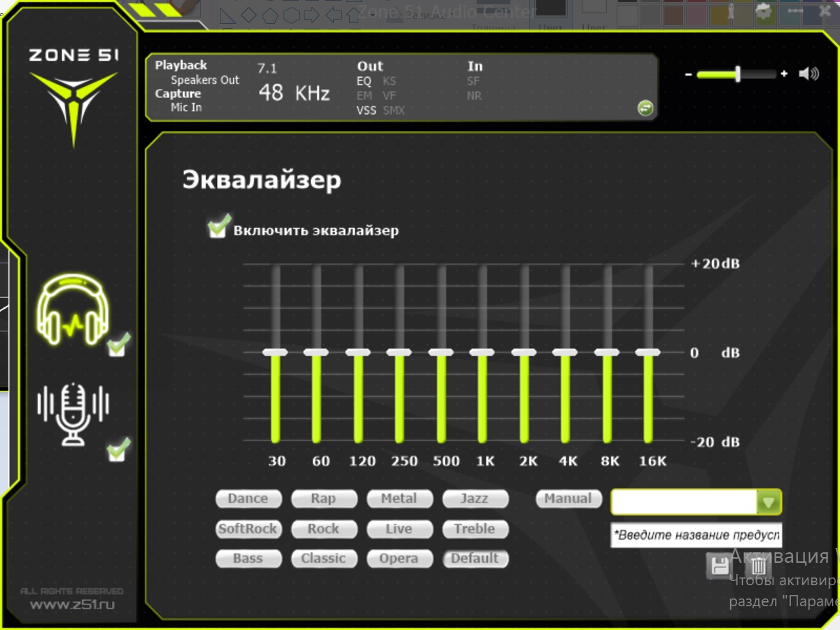Click the 30 Hz band slider handle
Image resolution: width=840 pixels, height=630 pixels.
[x=276, y=352]
